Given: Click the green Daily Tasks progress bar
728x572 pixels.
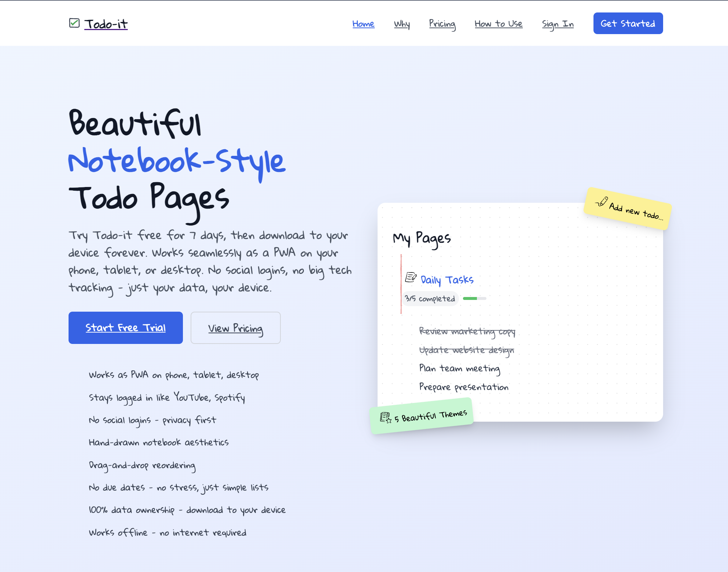Looking at the screenshot, I should point(474,298).
